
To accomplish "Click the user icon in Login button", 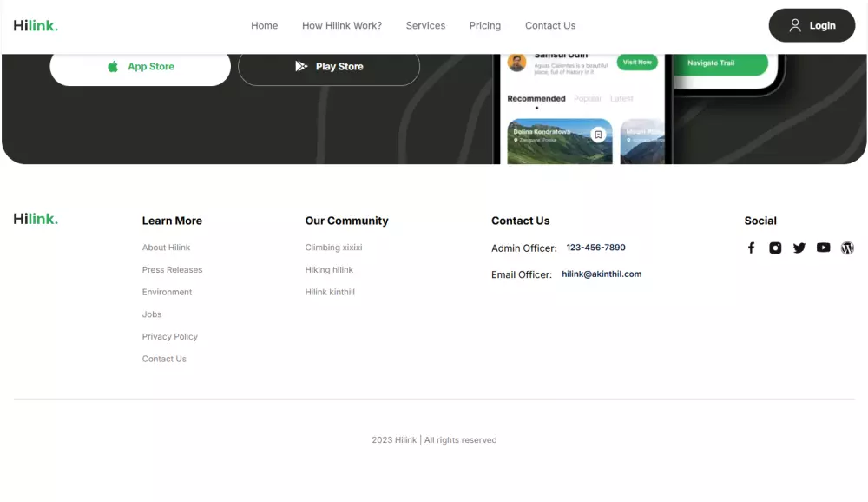I will [795, 25].
